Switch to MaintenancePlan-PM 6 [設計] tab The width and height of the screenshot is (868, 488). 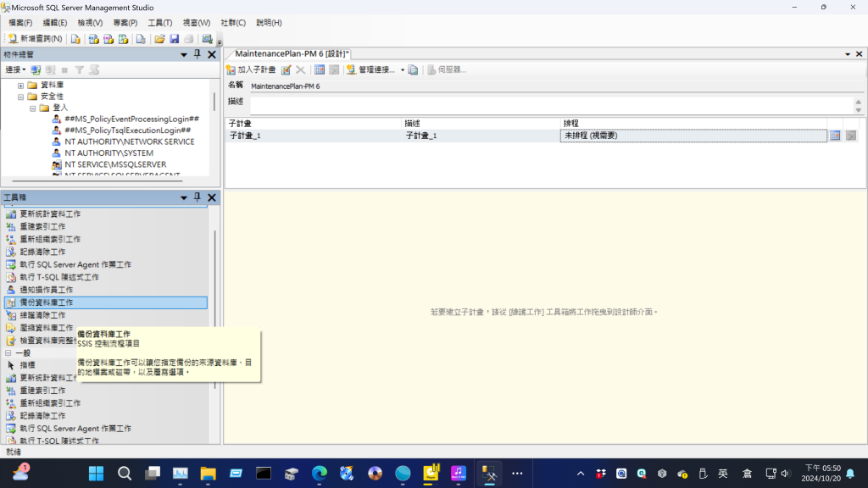[292, 54]
